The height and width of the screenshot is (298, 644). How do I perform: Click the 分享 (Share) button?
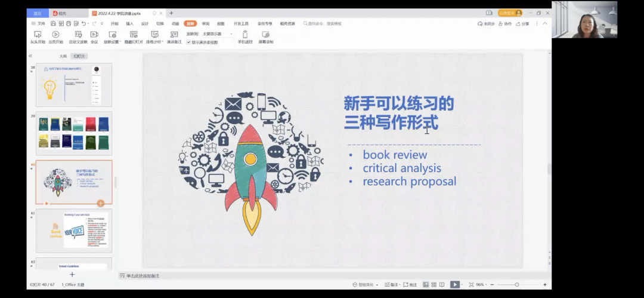(522, 24)
